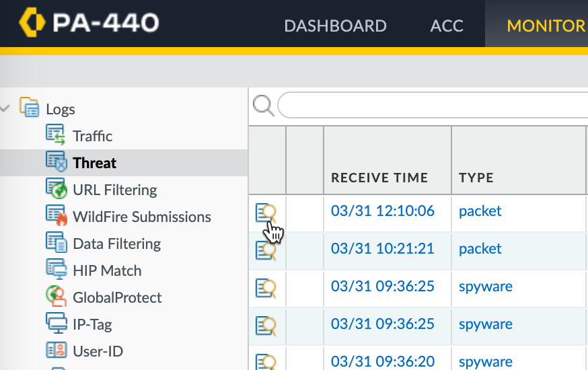Open log details for 10:21:21 packet entry
The width and height of the screenshot is (588, 370).
266,251
